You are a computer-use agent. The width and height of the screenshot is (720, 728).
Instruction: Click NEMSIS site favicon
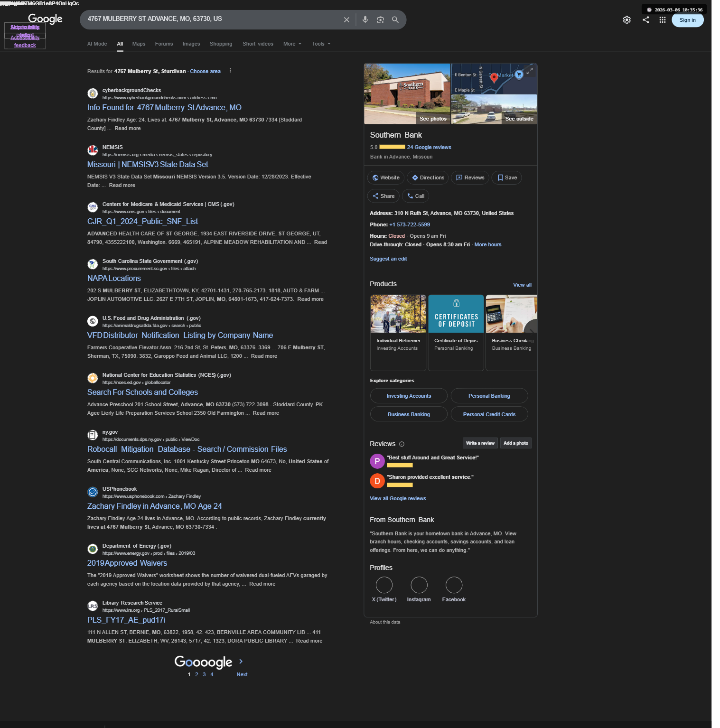(x=93, y=150)
